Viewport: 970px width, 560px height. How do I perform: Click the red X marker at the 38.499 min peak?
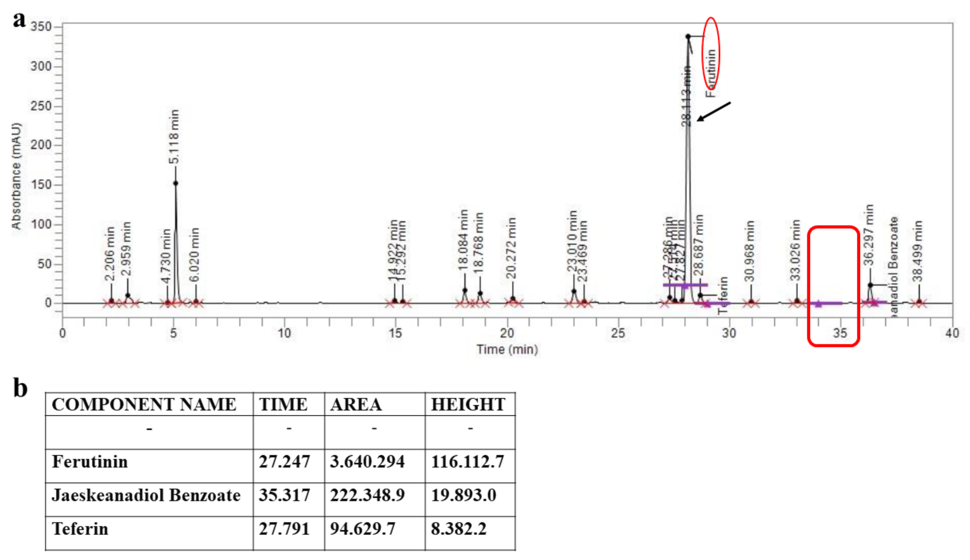coord(919,303)
